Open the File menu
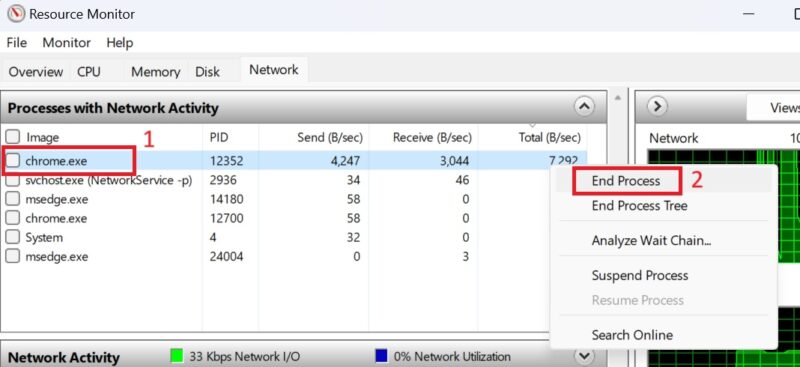800x367 pixels. [x=17, y=43]
